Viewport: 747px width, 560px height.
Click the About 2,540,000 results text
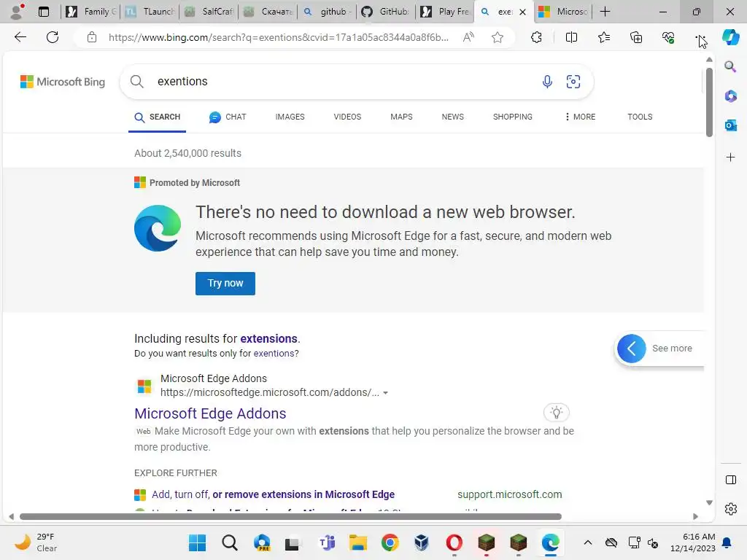(x=187, y=153)
